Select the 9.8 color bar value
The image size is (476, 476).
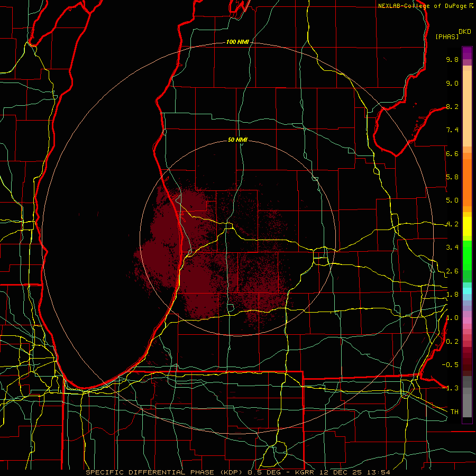pos(452,59)
